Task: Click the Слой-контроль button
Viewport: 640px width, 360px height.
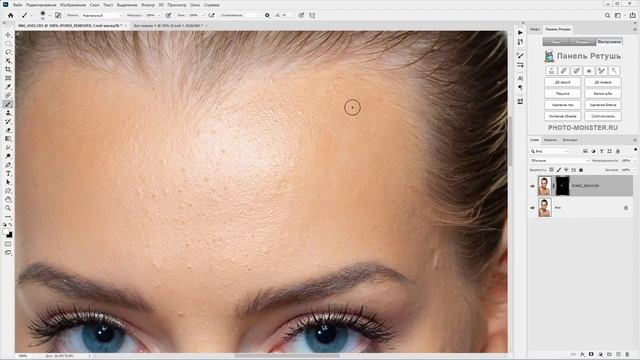Action: pos(603,116)
